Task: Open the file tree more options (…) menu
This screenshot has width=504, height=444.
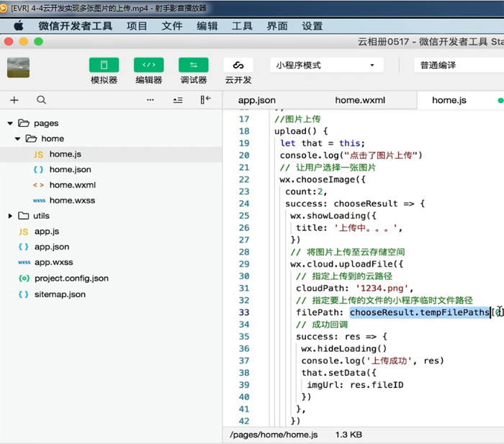Action: [x=150, y=100]
